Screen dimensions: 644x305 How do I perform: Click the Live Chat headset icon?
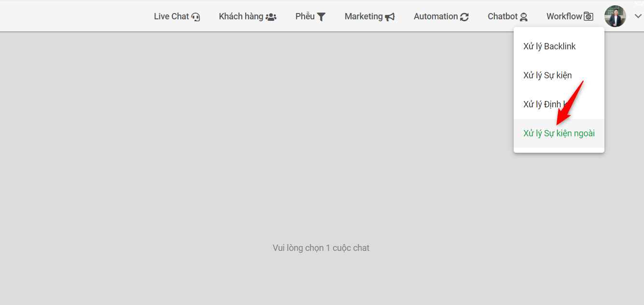pyautogui.click(x=196, y=17)
